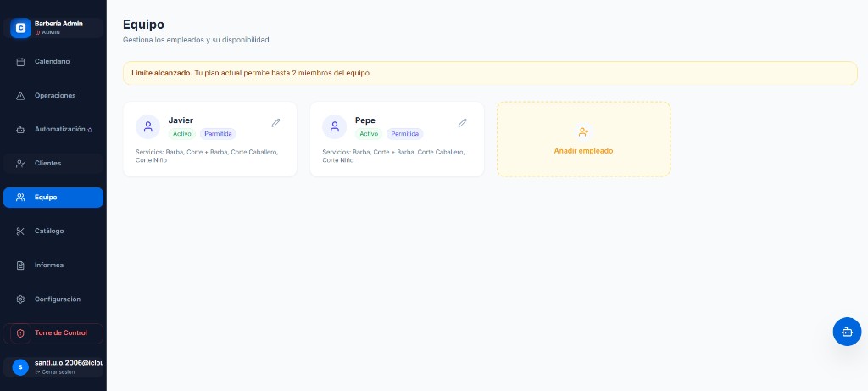The height and width of the screenshot is (391, 868).
Task: Select the Equipo sidebar item
Action: point(53,197)
